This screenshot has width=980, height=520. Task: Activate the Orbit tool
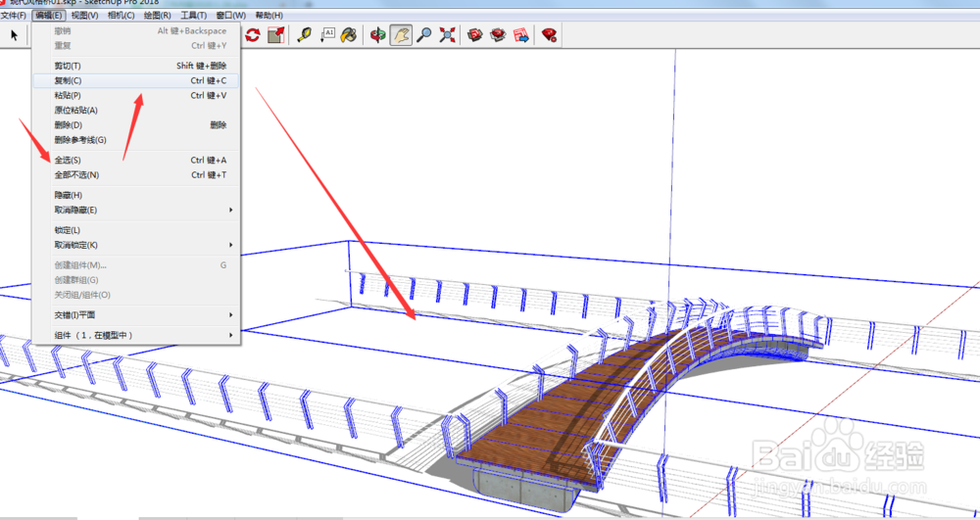click(378, 35)
